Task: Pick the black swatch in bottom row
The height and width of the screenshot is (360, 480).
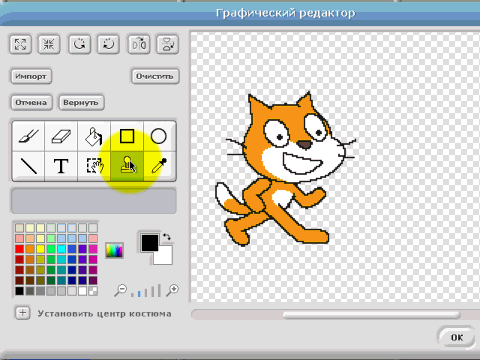Action: coord(19,291)
